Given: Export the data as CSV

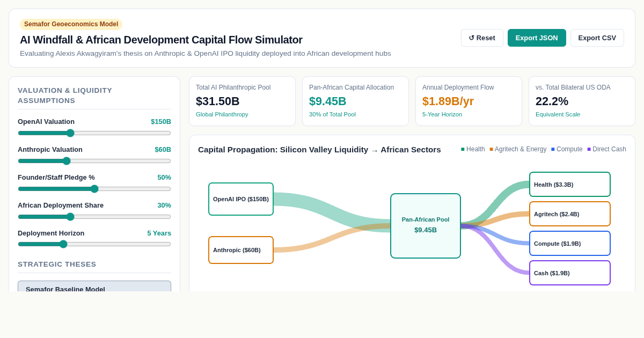Looking at the screenshot, I should (x=597, y=38).
